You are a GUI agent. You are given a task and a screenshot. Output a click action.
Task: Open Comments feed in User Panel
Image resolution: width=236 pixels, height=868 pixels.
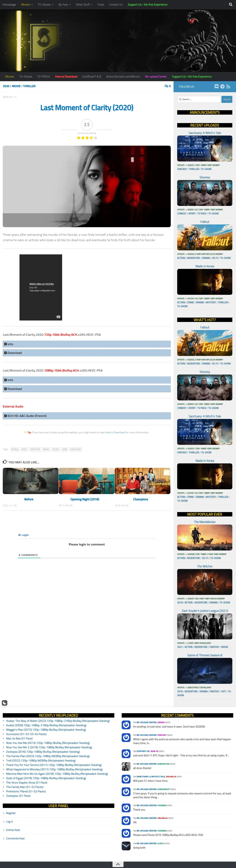pyautogui.click(x=15, y=838)
